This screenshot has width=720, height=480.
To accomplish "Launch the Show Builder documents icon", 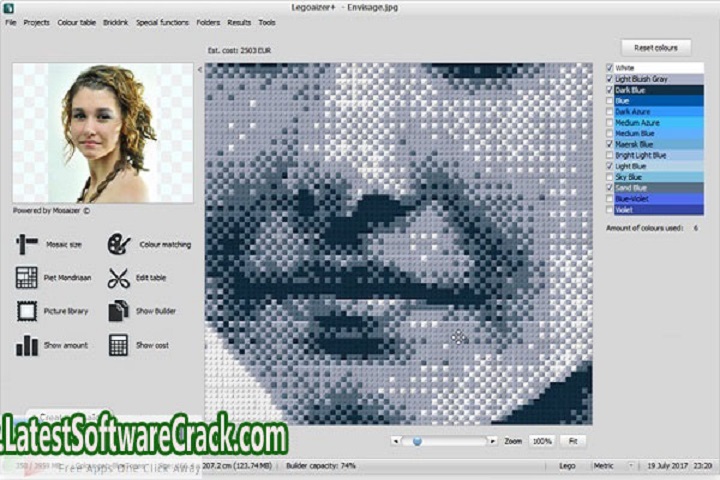I will [x=118, y=311].
